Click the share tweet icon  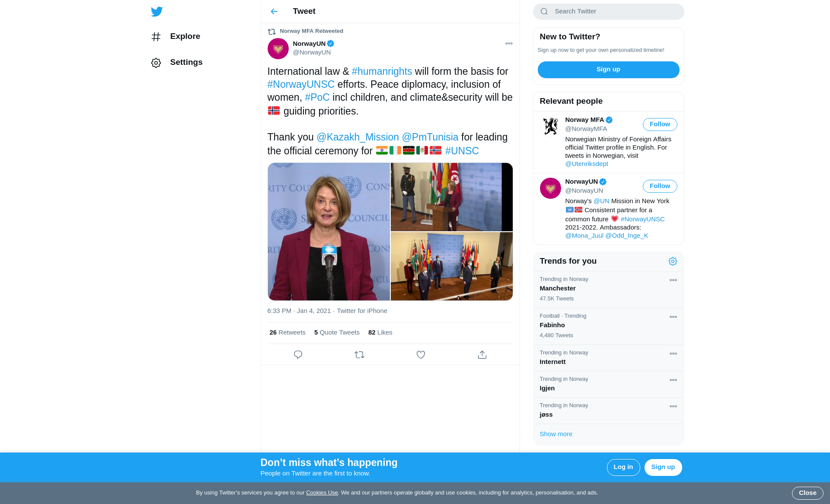482,354
